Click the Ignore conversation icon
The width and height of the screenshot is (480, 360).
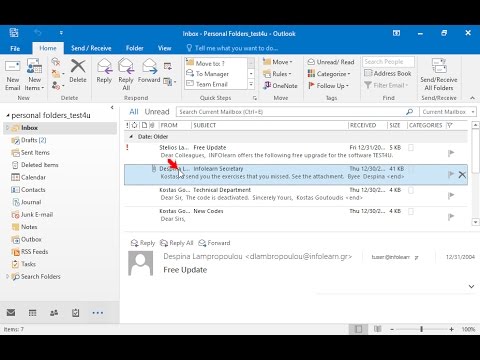coord(56,62)
